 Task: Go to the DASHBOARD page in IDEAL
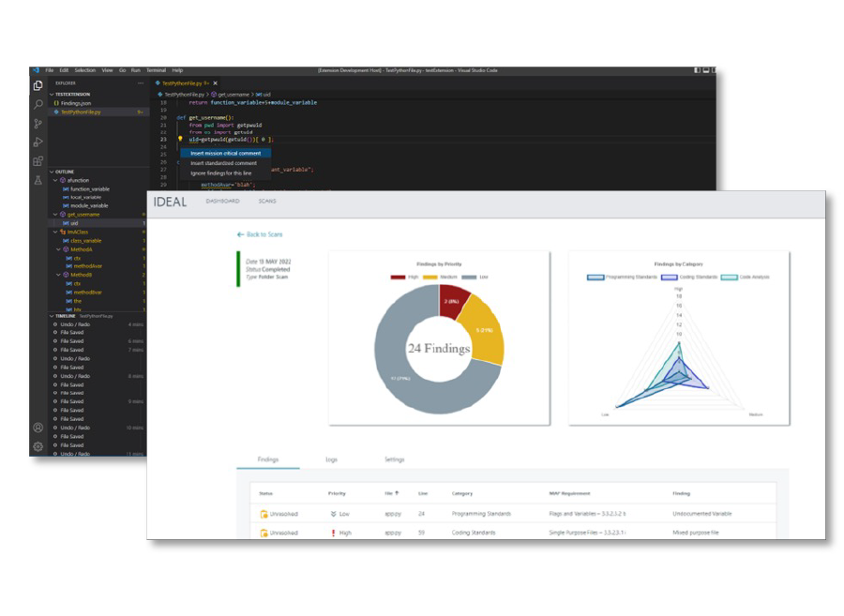click(x=222, y=201)
